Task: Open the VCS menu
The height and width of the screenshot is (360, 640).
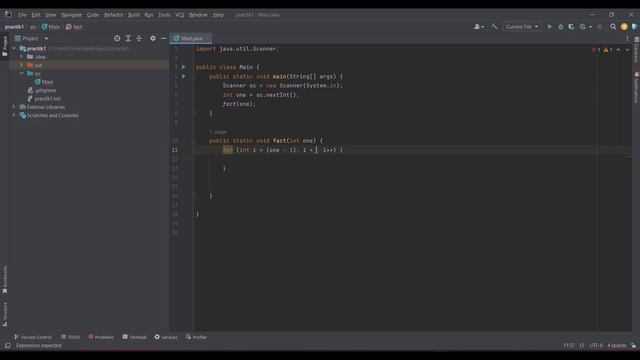Action: click(180, 15)
